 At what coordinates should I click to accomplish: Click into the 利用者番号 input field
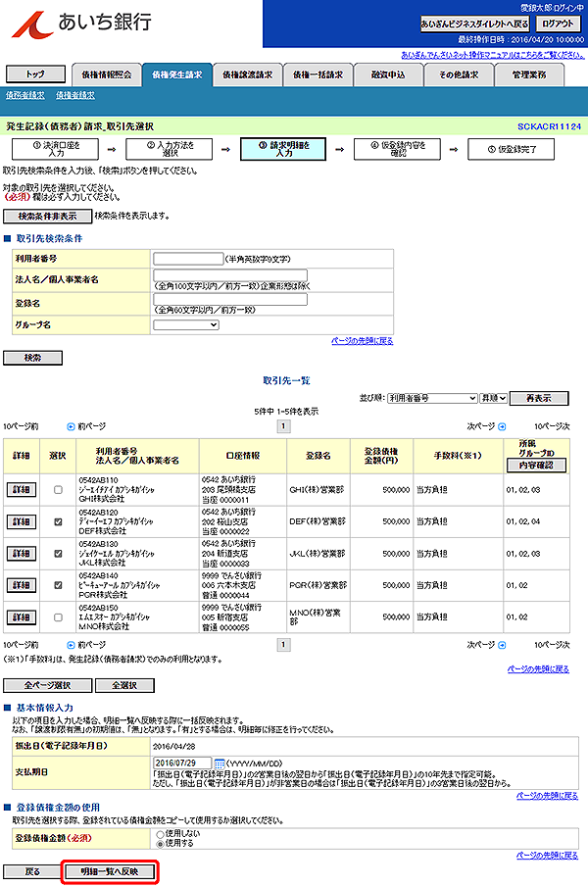pos(188,259)
